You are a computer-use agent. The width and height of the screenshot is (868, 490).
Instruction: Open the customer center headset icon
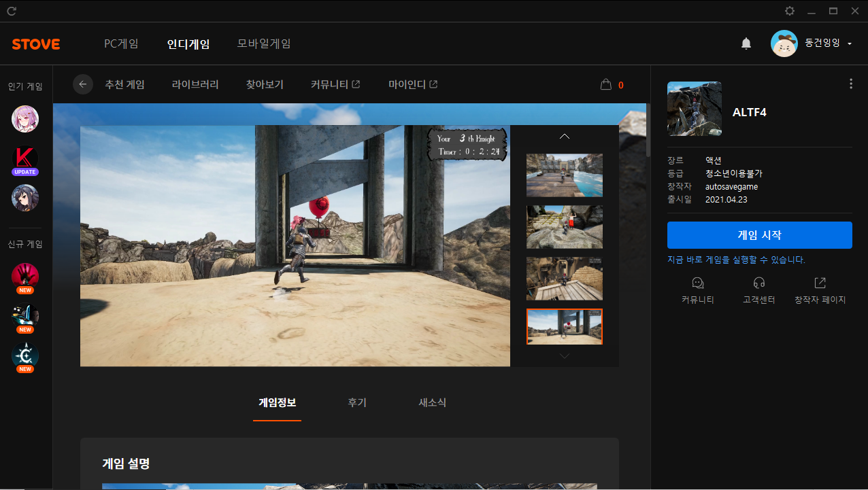[759, 283]
